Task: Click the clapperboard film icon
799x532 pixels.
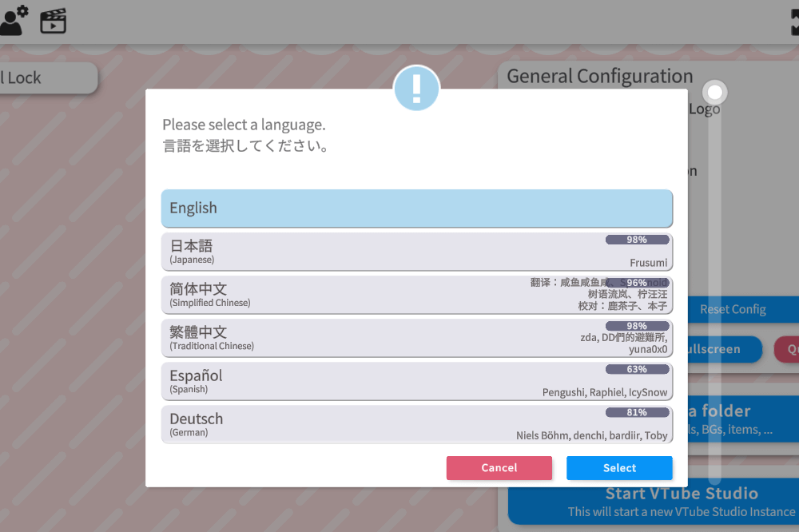Action: [54, 21]
